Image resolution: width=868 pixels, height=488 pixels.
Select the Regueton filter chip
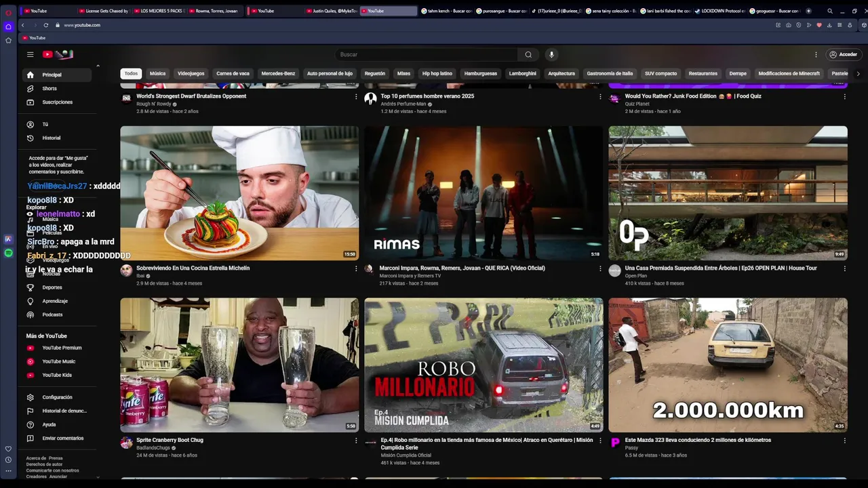tap(375, 73)
